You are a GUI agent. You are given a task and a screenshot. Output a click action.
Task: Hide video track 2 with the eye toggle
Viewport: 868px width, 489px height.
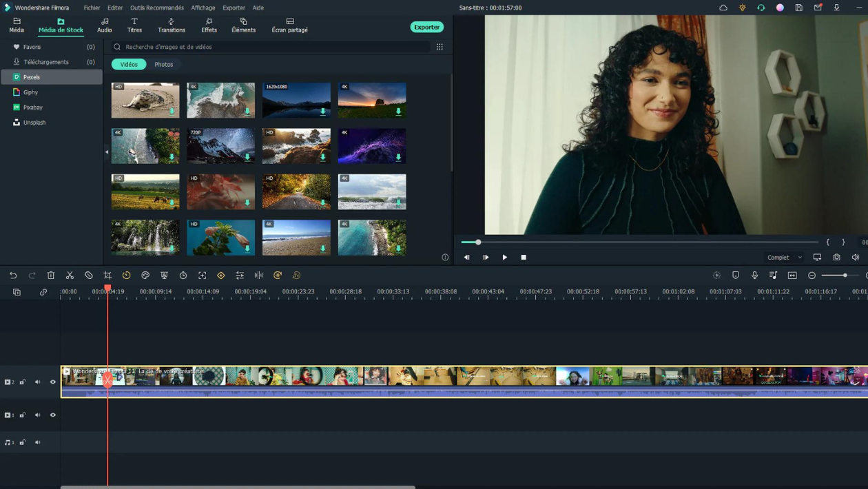pyautogui.click(x=52, y=382)
